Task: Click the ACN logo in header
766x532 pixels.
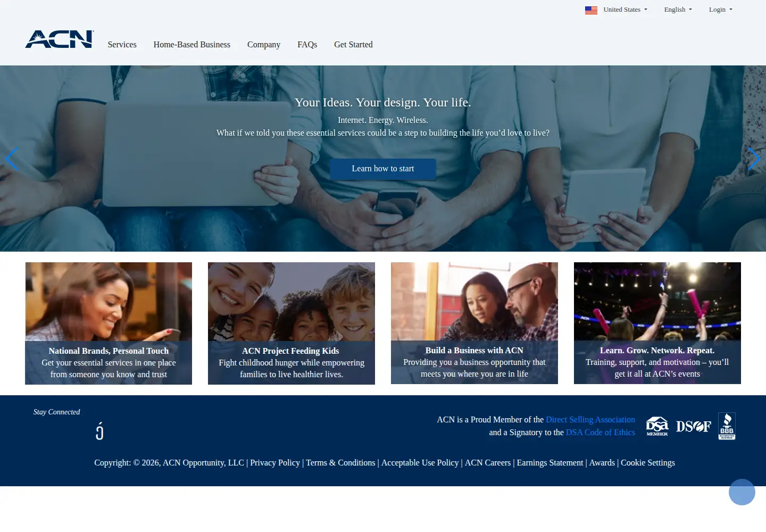Action: point(60,39)
